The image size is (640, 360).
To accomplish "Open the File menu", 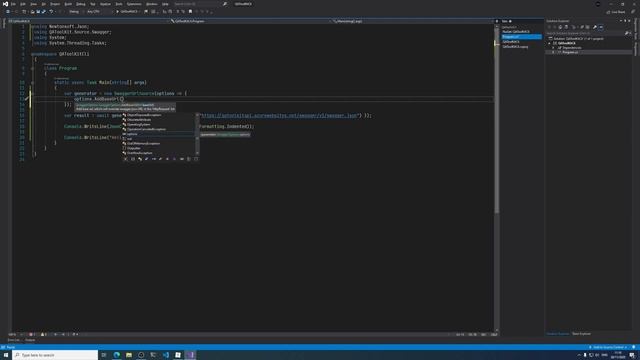I will (x=13, y=4).
